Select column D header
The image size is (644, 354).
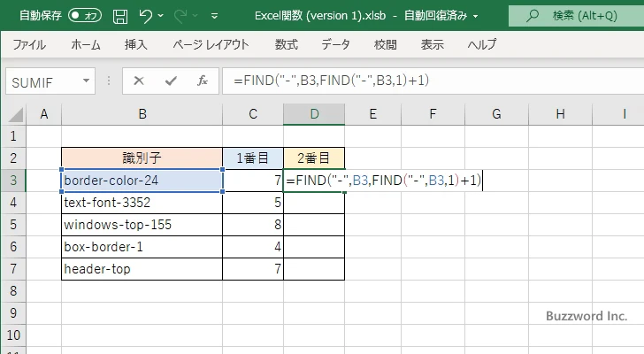click(x=314, y=114)
